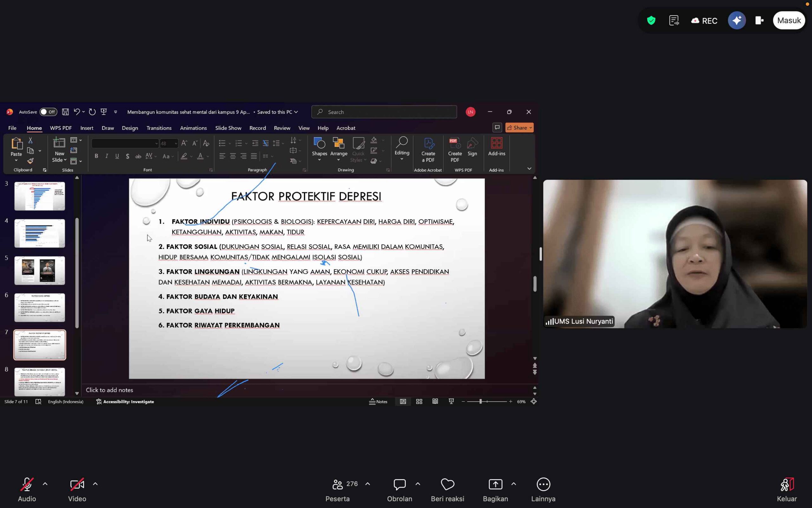
Task: Unmute the Audio microphone in Zoom
Action: point(27,490)
